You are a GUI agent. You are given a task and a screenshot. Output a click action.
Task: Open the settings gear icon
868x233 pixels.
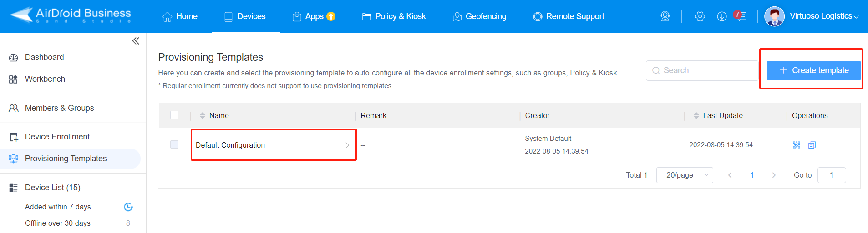700,16
